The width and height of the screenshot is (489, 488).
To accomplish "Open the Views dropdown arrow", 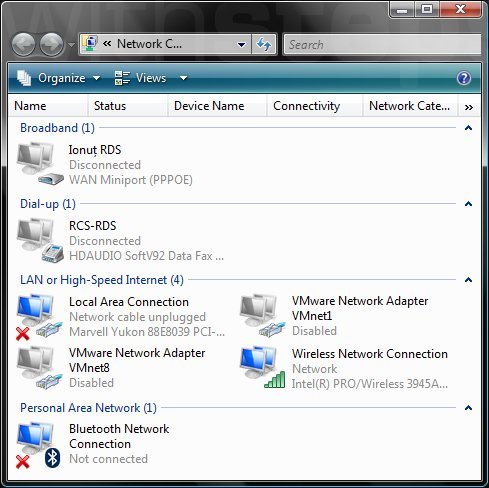I will (x=183, y=78).
